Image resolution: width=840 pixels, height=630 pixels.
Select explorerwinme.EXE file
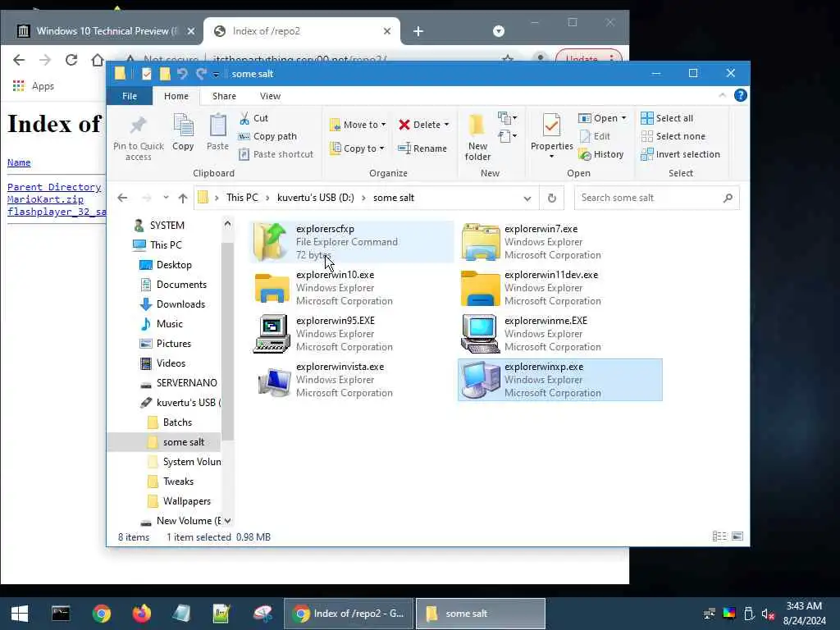559,334
